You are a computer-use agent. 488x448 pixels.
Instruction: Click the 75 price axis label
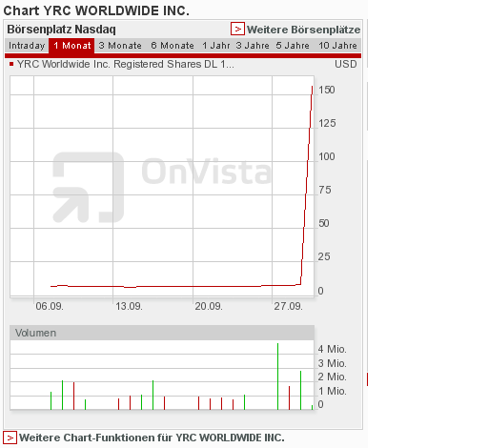pyautogui.click(x=325, y=190)
